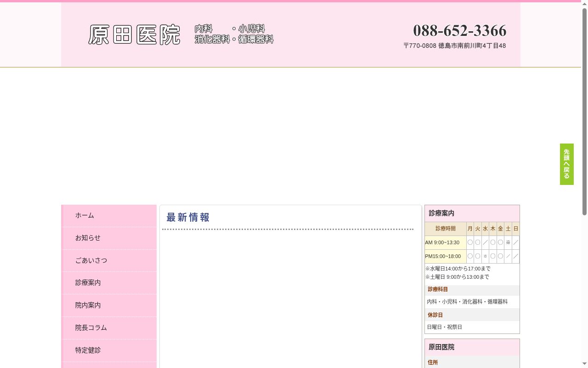Click the 診療案内 panel header on the right
Image resolution: width=588 pixels, height=368 pixels.
472,213
